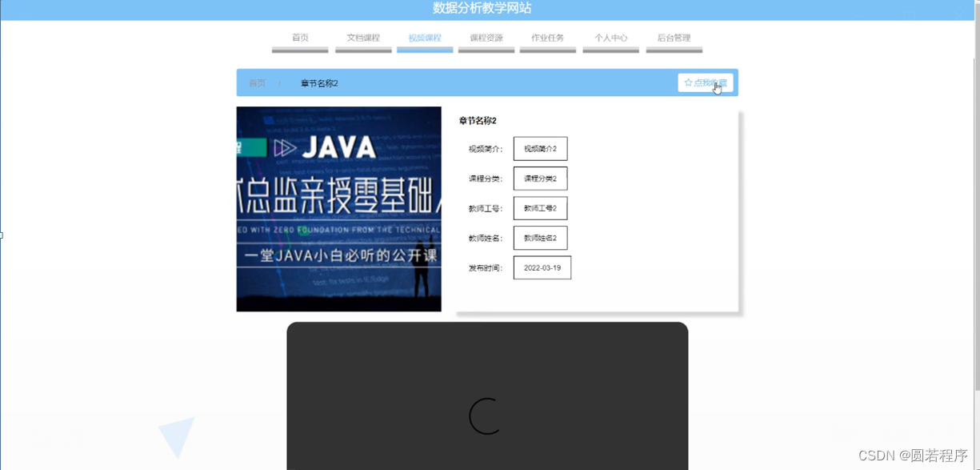Click the star icon on the favorite button
Viewport: 980px width, 470px height.
(687, 82)
